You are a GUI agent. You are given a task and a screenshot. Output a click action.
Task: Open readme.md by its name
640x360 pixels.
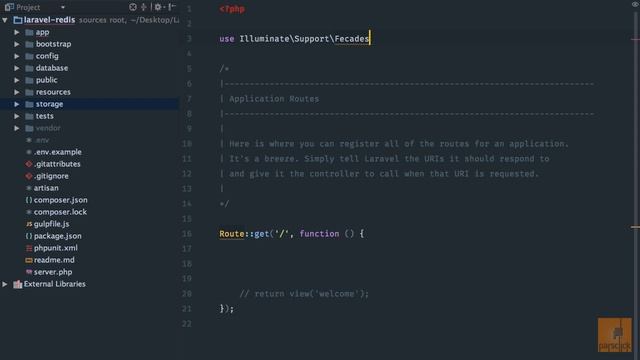tap(54, 260)
